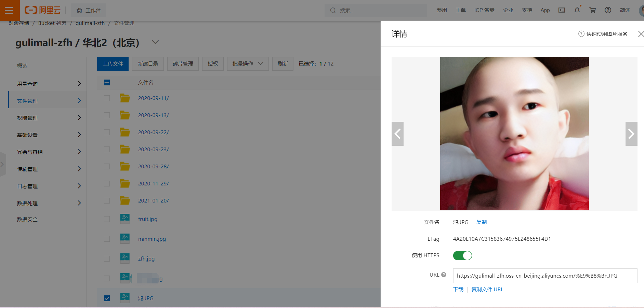Open the 工单 menu item
Image resolution: width=644 pixels, height=308 pixels.
coord(461,10)
